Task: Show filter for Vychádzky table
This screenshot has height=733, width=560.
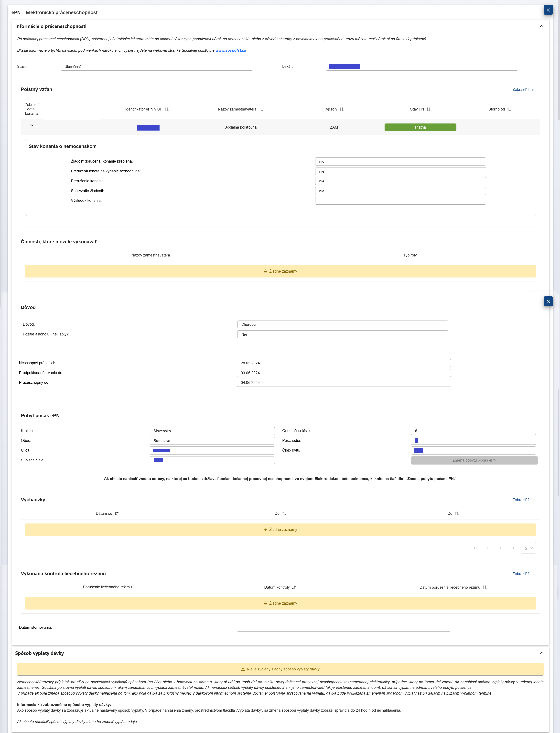Action: click(523, 500)
